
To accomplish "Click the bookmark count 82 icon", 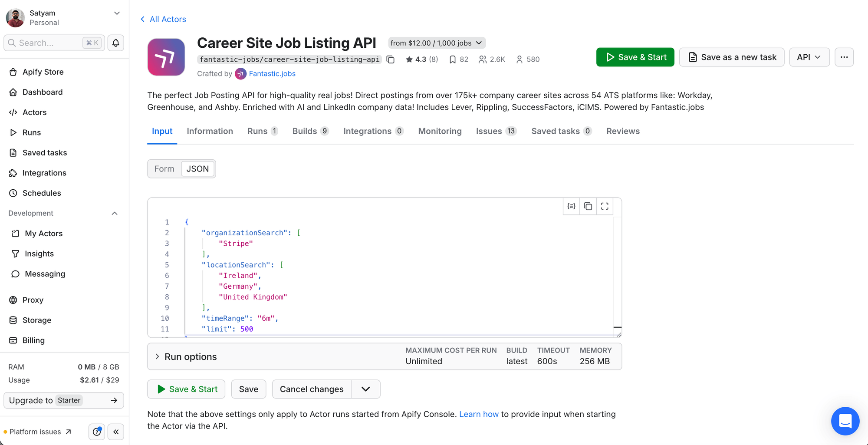I will (453, 59).
